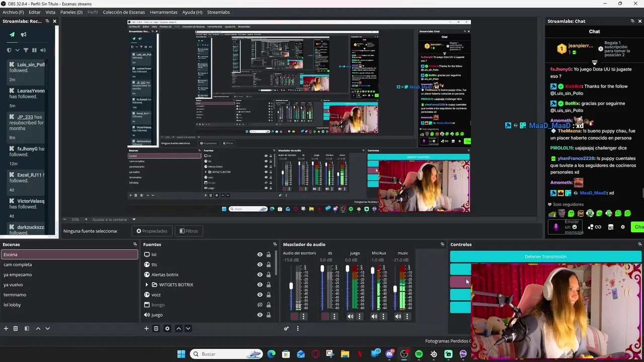Open audio mixer menu beside the gears icon
The width and height of the screenshot is (644, 362).
(297, 328)
